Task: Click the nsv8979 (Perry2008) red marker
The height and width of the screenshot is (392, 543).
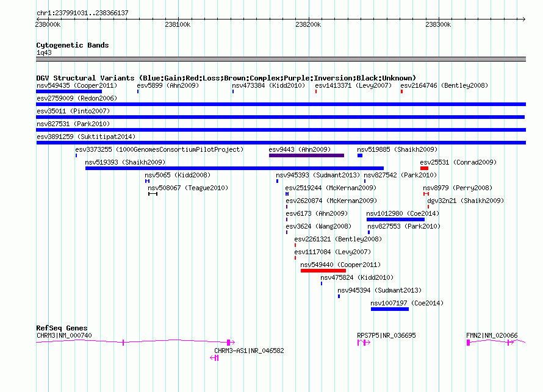Action: click(x=426, y=194)
